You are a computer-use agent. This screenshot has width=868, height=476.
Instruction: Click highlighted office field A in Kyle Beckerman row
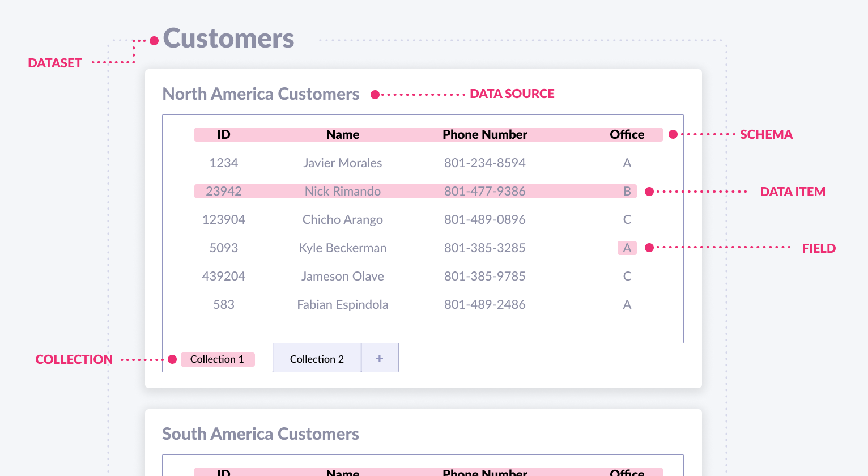click(x=627, y=248)
